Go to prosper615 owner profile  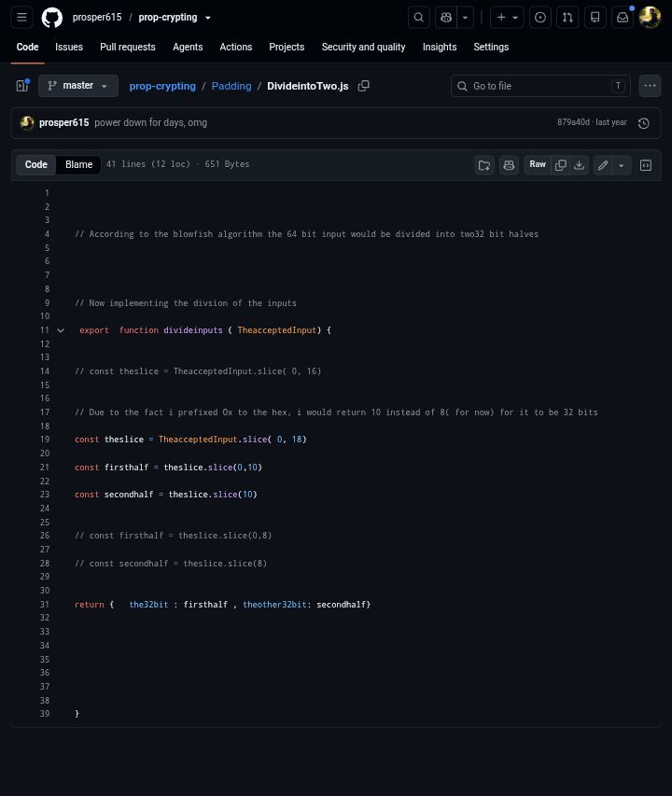(x=97, y=17)
